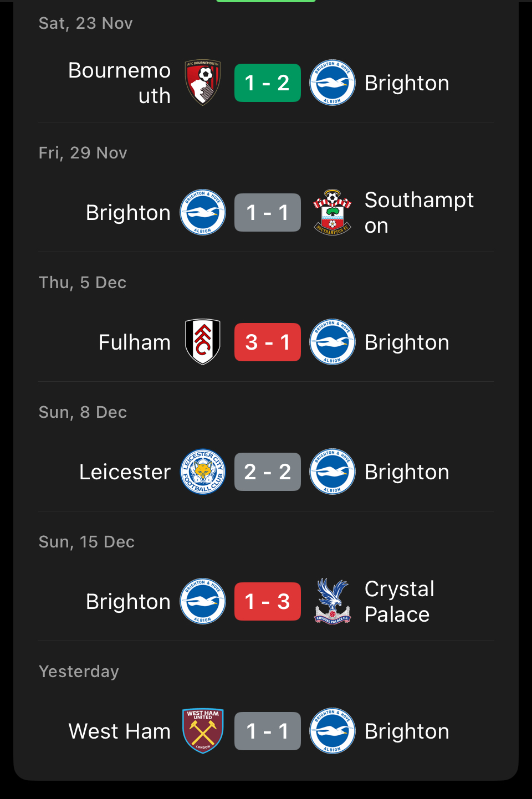Tap the Sun, 15 Dec date header
The height and width of the screenshot is (799, 532).
pos(86,542)
